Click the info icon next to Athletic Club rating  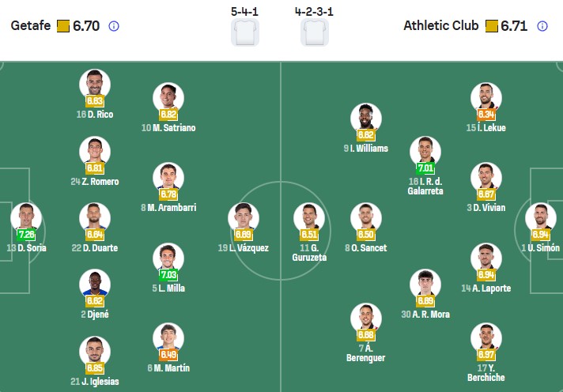tap(542, 26)
